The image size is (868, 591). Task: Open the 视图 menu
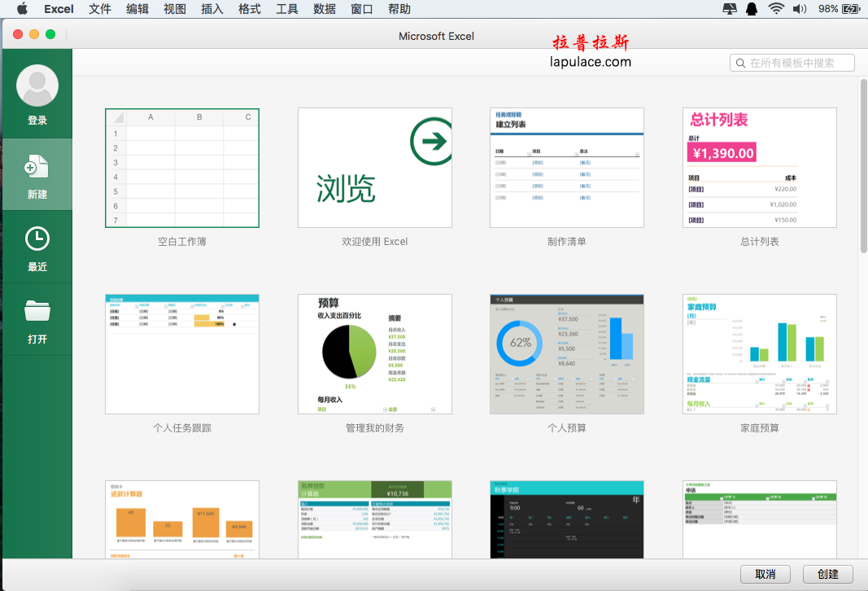point(174,9)
